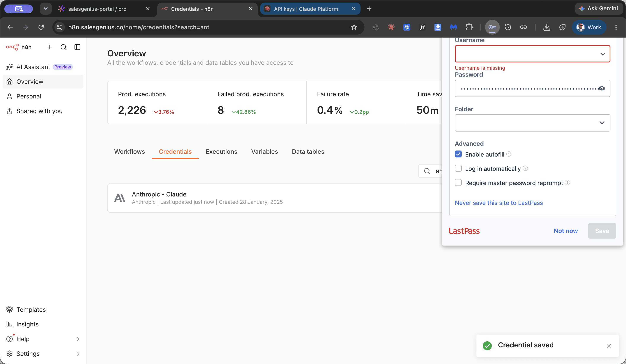
Task: Open the Chrome three-dot menu
Action: click(616, 27)
